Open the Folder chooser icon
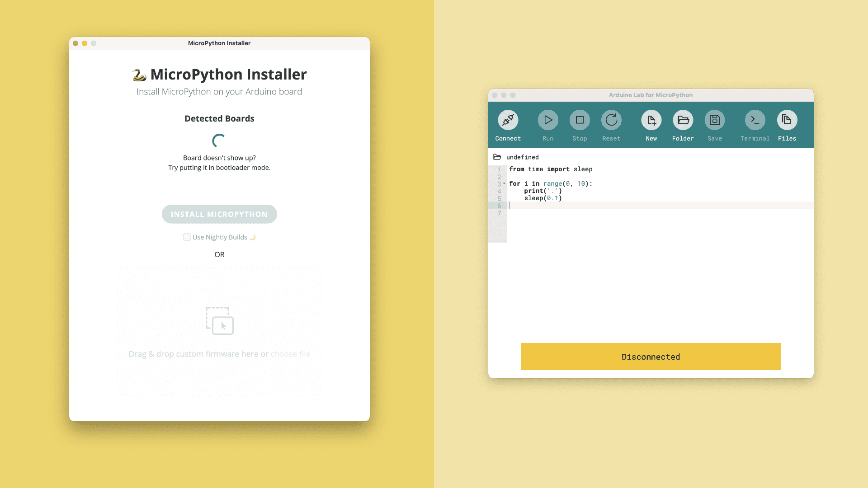 click(x=683, y=120)
